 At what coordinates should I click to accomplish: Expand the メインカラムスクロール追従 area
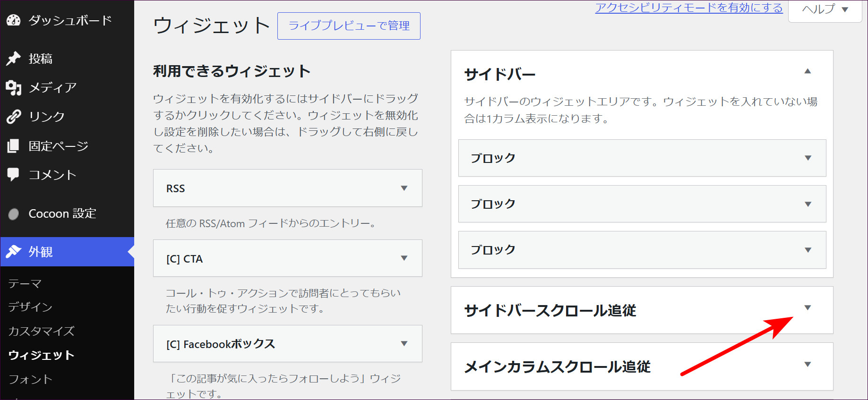(808, 364)
